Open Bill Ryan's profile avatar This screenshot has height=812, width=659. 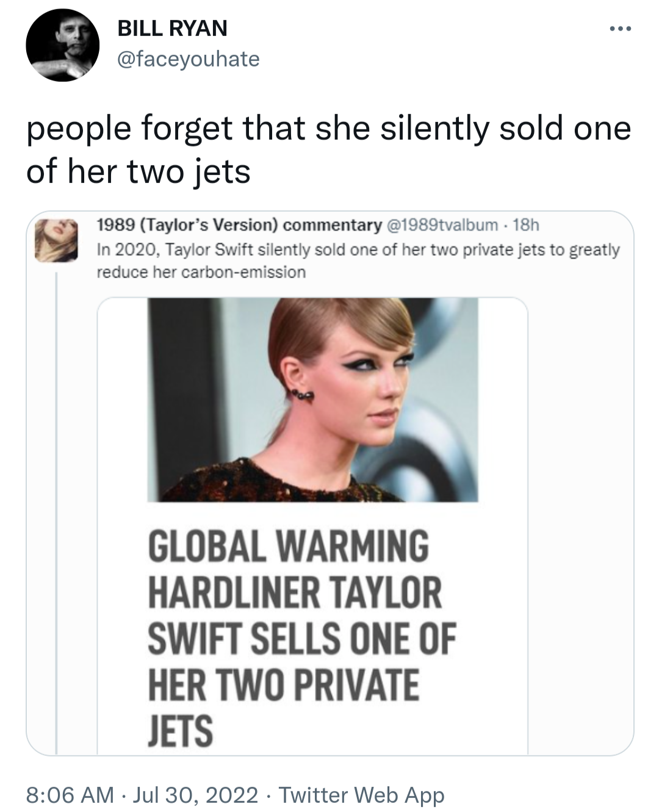62,45
